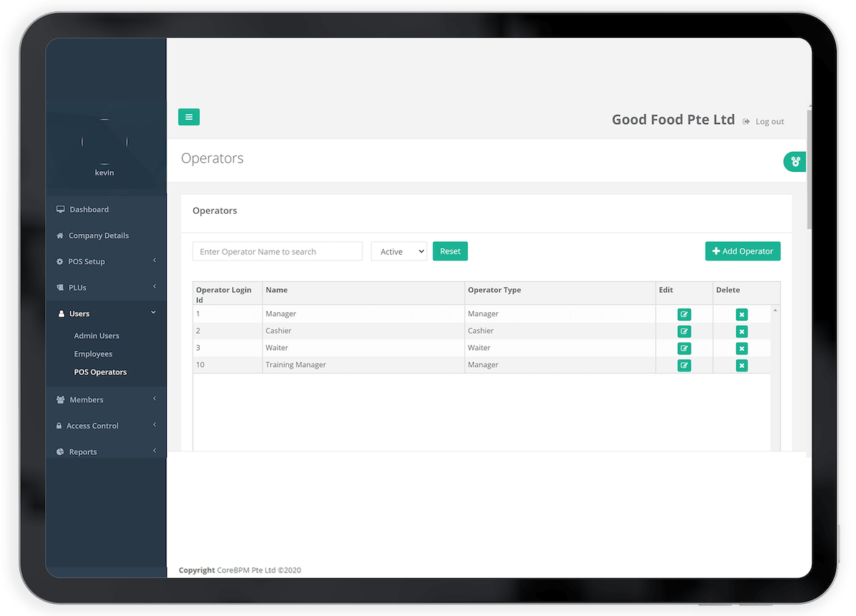
Task: Expand the PLUs menu chevron
Action: click(x=155, y=287)
